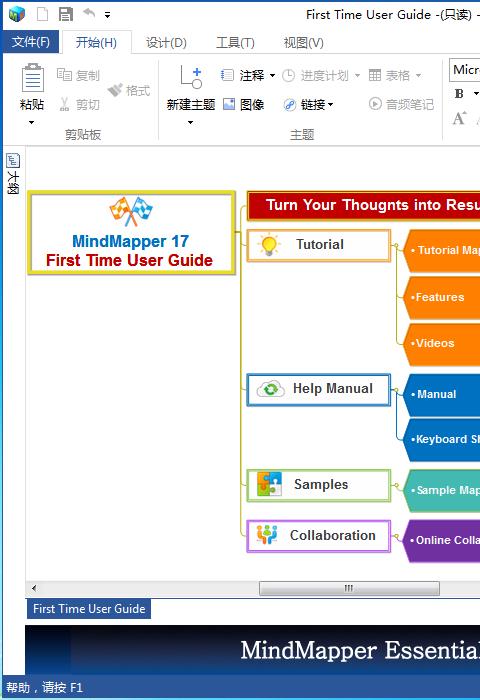Click the MindMapper app logo icon
480x700 pixels.
click(17, 14)
